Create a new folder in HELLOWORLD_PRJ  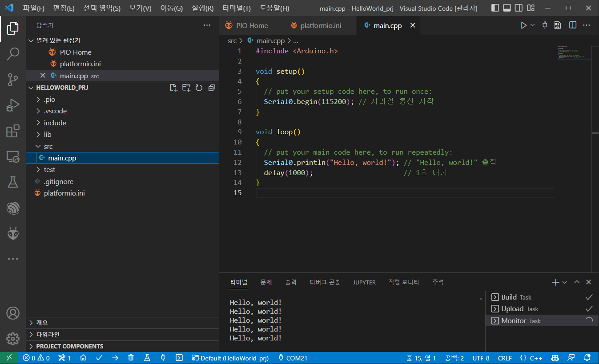(x=186, y=88)
